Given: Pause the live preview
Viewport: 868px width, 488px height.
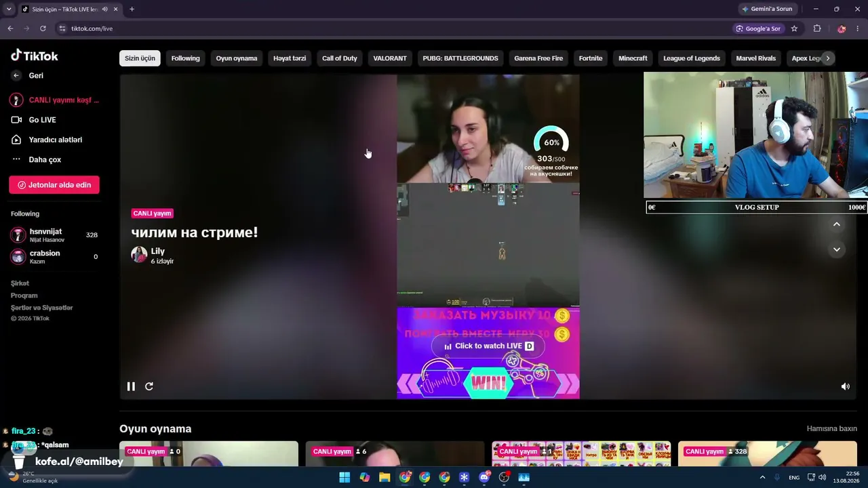Looking at the screenshot, I should [131, 386].
